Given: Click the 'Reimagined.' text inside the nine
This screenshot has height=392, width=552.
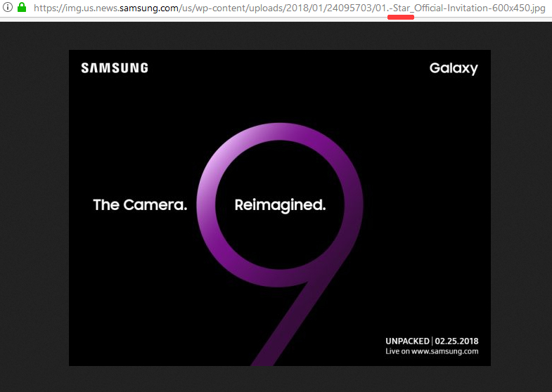Looking at the screenshot, I should [x=281, y=205].
